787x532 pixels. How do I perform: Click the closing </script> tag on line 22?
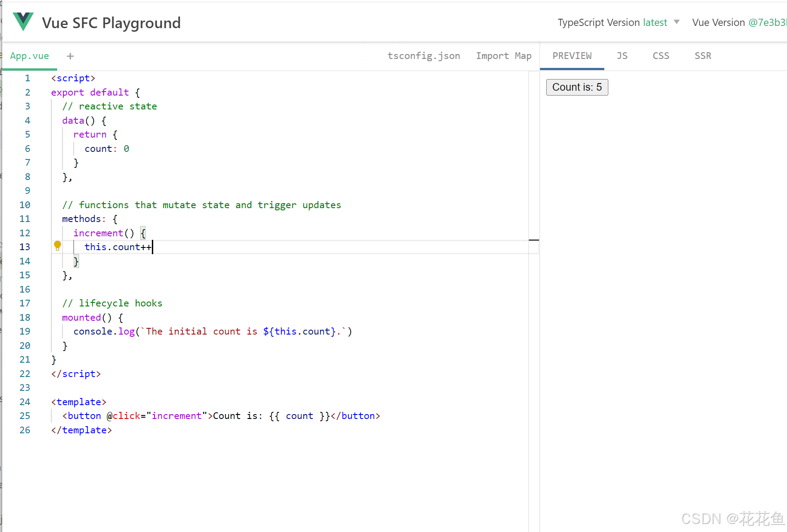coord(76,374)
